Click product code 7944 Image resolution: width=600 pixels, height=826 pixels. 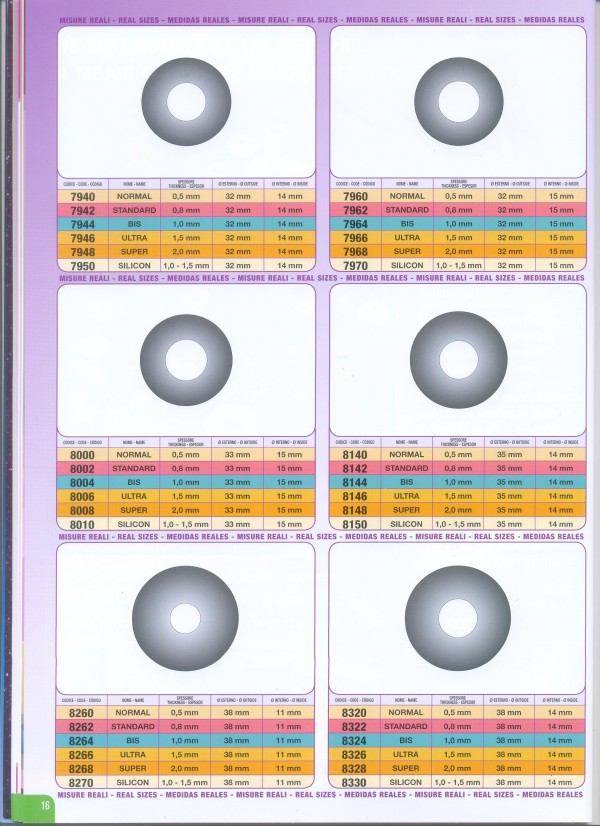83,224
